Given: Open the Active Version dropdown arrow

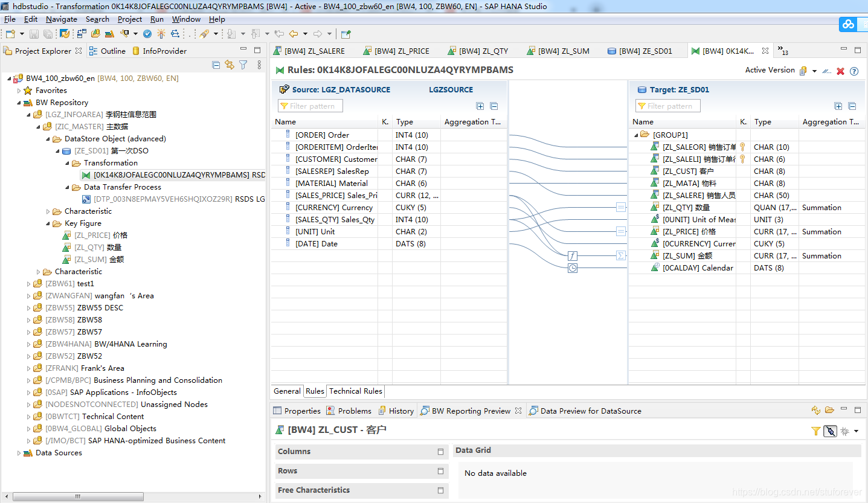Looking at the screenshot, I should coord(814,71).
